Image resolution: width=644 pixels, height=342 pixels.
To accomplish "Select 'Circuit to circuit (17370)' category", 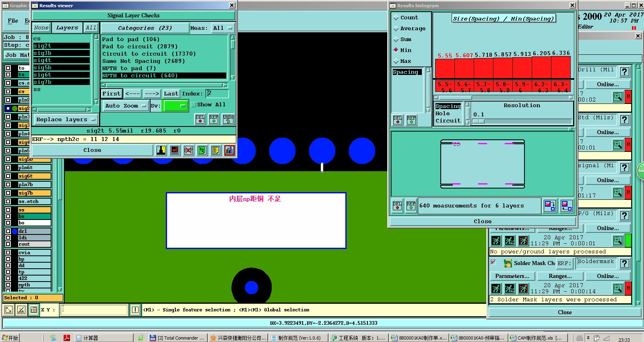I will click(x=149, y=54).
